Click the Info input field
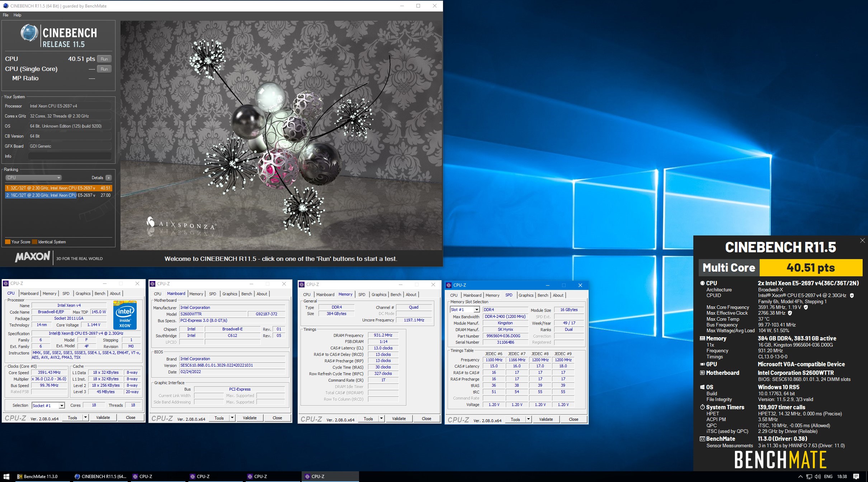Image resolution: width=868 pixels, height=482 pixels. point(70,156)
